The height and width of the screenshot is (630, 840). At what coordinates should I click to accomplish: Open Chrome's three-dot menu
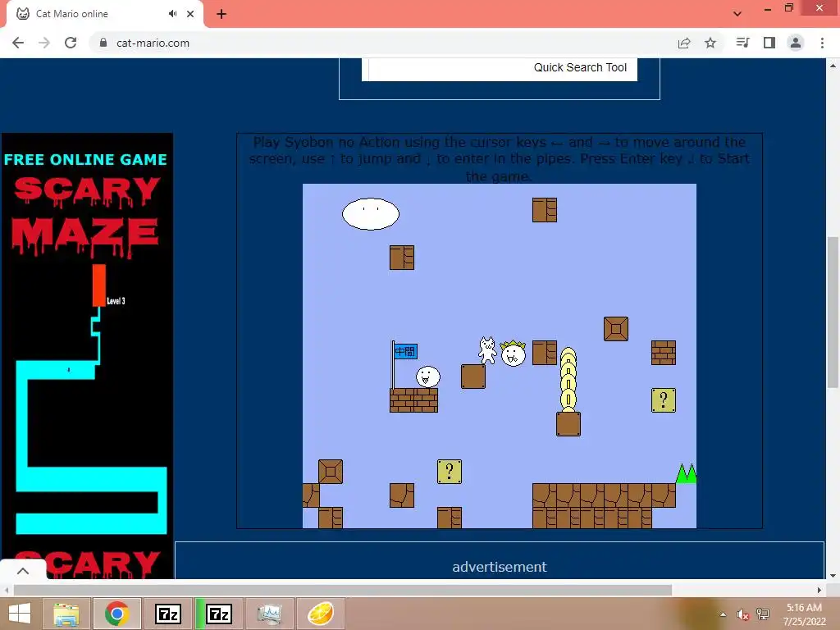[822, 43]
